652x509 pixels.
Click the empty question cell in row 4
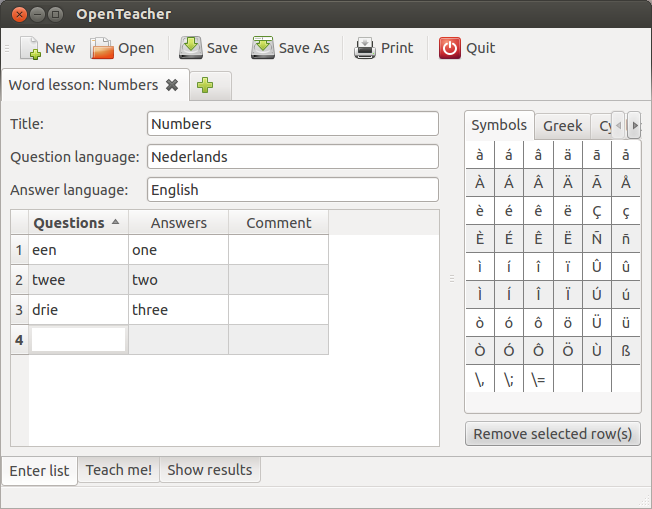(78, 340)
